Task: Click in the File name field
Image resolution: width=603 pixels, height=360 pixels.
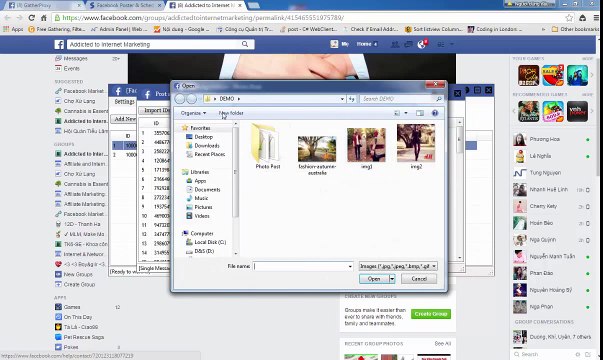Action: click(300, 266)
